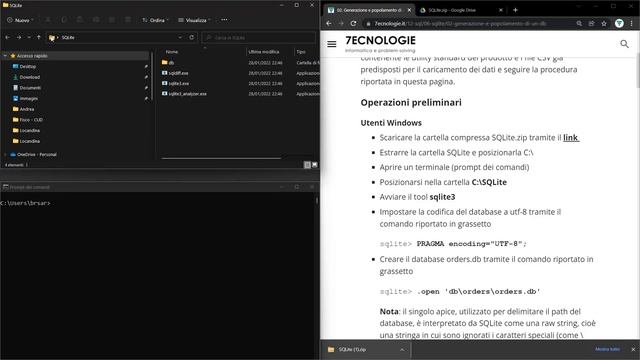Select the Andrea folder in navigation pane
Image resolution: width=640 pixels, height=360 pixels.
[x=27, y=109]
